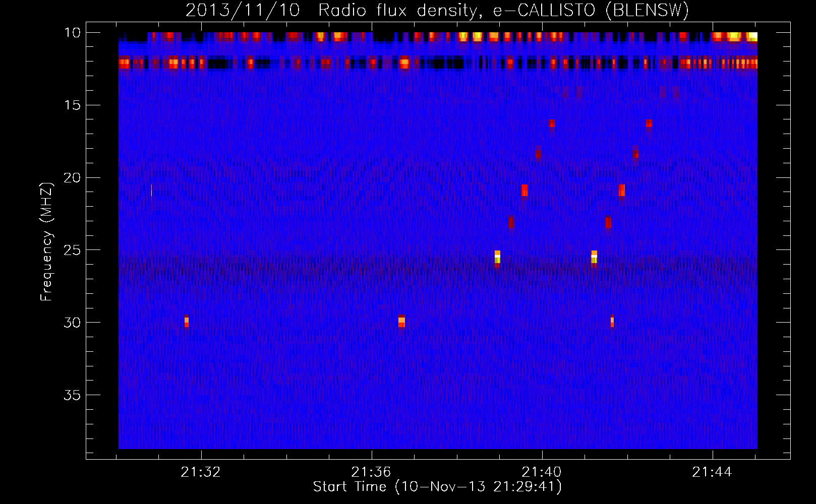Click the frequency label 10
This screenshot has width=816, height=504.
73,33
